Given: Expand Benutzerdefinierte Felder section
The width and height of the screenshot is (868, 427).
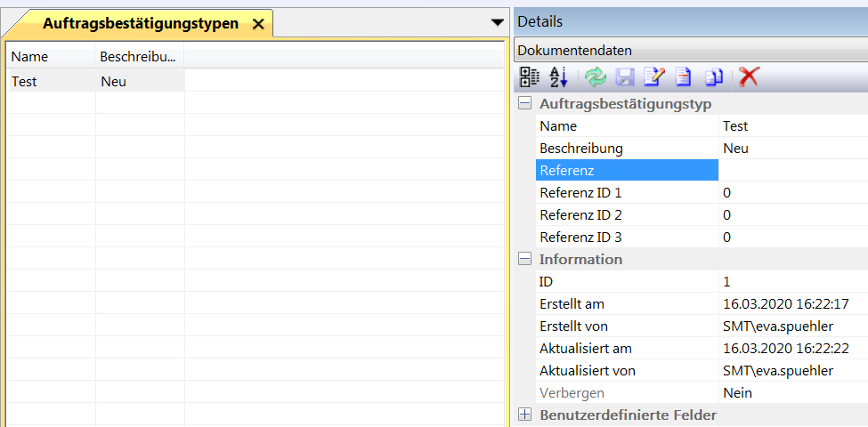Looking at the screenshot, I should coord(525,415).
